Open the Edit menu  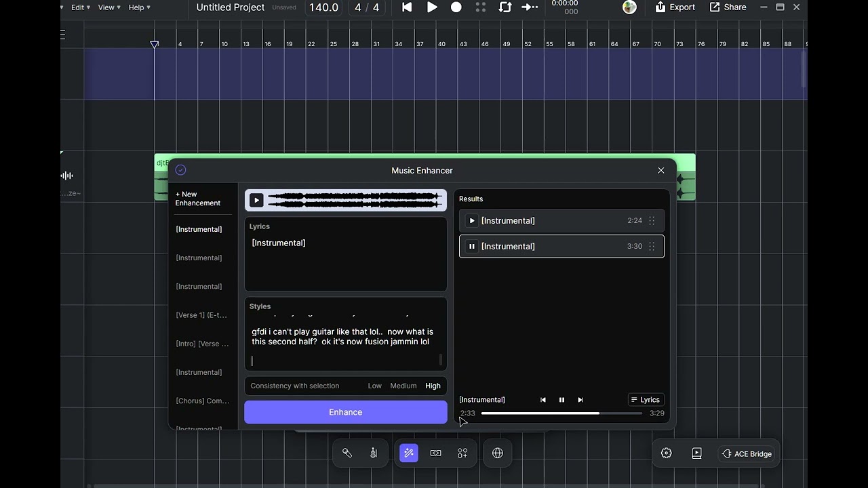click(x=81, y=7)
